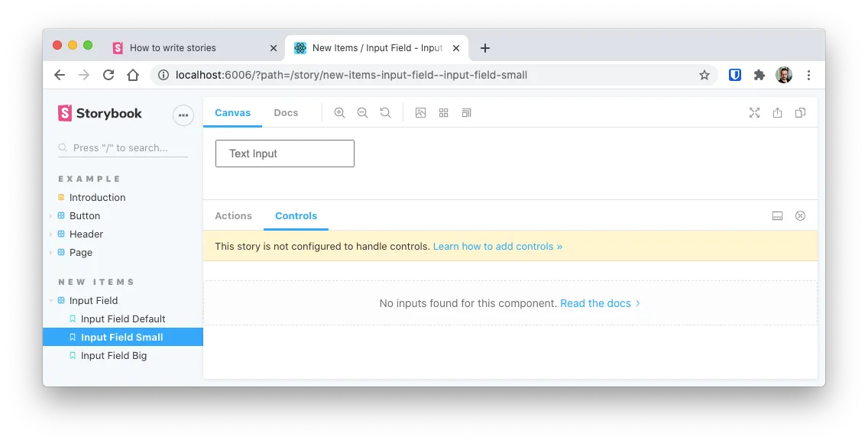This screenshot has width=868, height=443.
Task: Expand the Page component in sidebar
Action: point(81,252)
